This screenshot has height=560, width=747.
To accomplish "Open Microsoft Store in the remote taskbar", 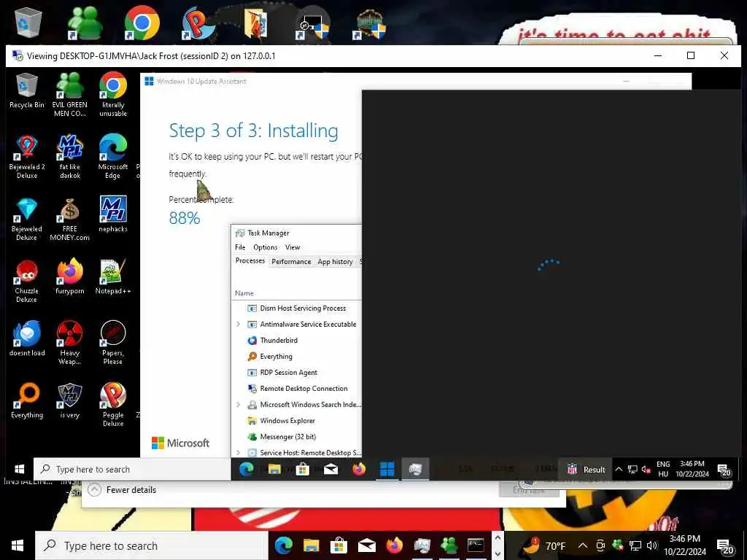I will 303,469.
